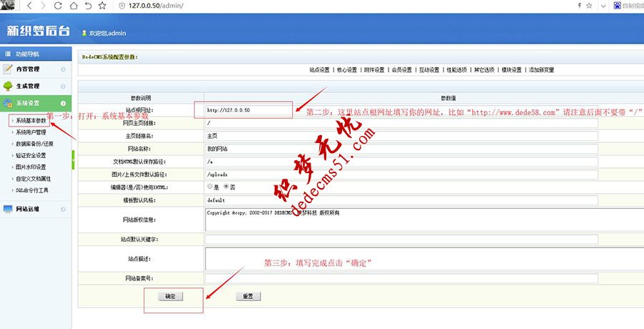Click the 内容管理 notepad icon
This screenshot has height=329, width=644.
[x=8, y=69]
